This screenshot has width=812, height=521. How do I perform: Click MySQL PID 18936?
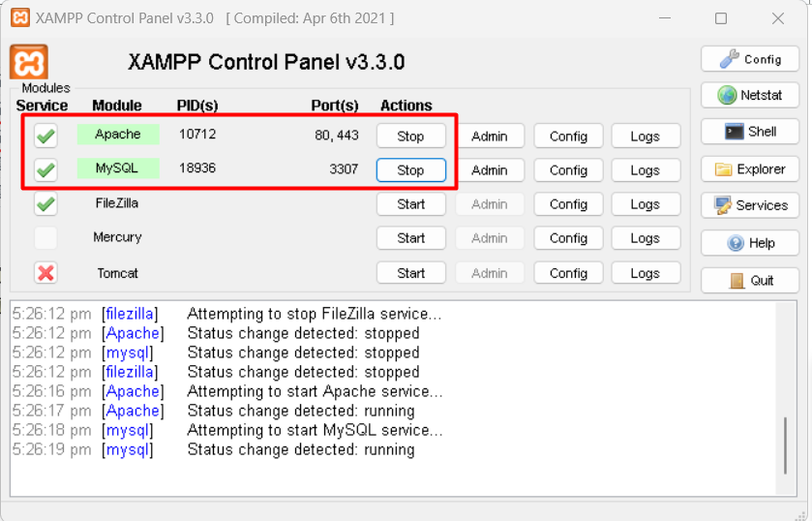coord(197,168)
